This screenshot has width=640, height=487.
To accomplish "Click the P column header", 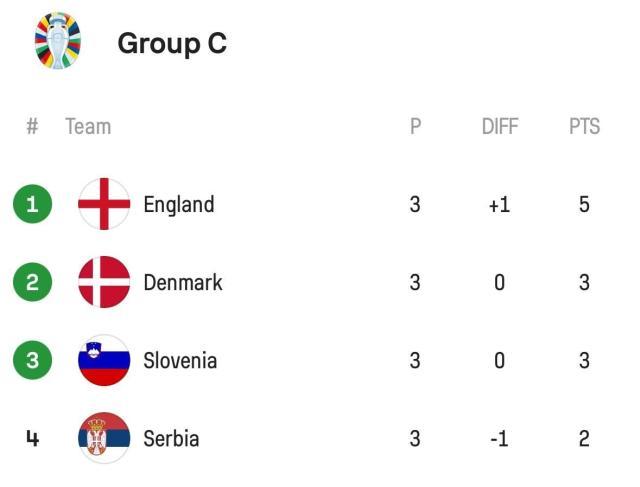I will pyautogui.click(x=415, y=126).
